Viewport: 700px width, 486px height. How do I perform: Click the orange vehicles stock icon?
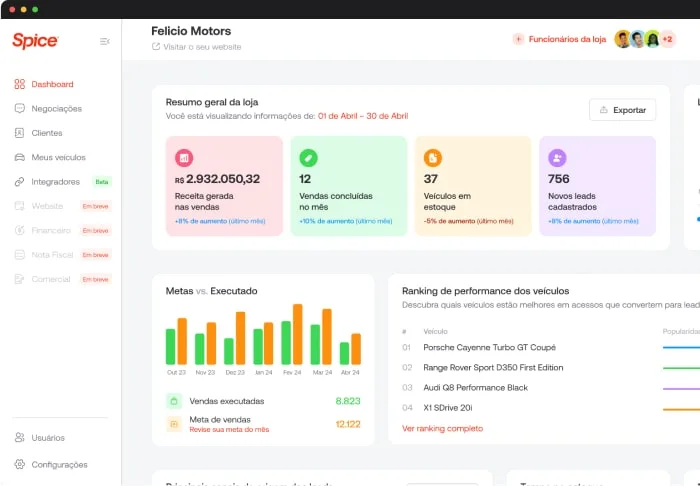[x=433, y=158]
